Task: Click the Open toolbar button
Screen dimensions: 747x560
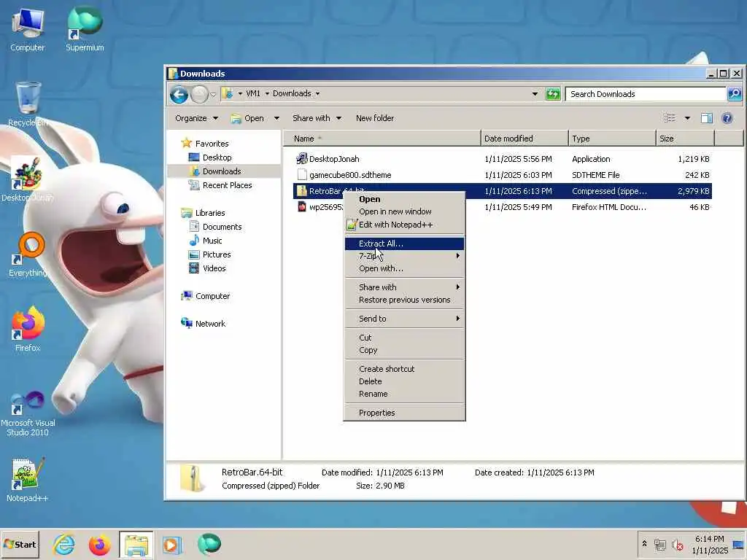Action: [247, 118]
